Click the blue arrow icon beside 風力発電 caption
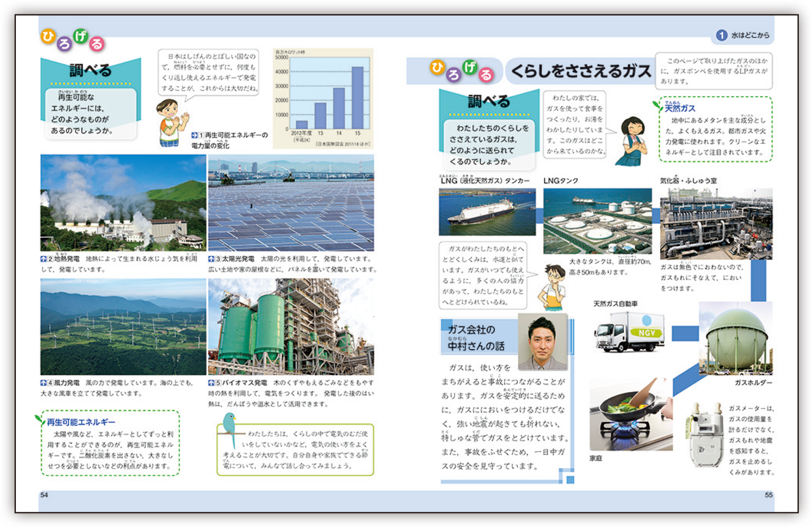The height and width of the screenshot is (528, 812). pos(43,383)
